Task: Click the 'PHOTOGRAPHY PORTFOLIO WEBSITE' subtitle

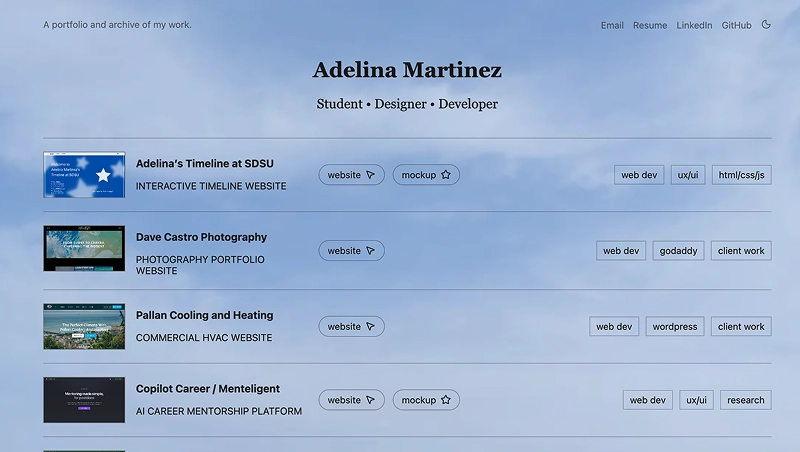Action: (x=200, y=265)
